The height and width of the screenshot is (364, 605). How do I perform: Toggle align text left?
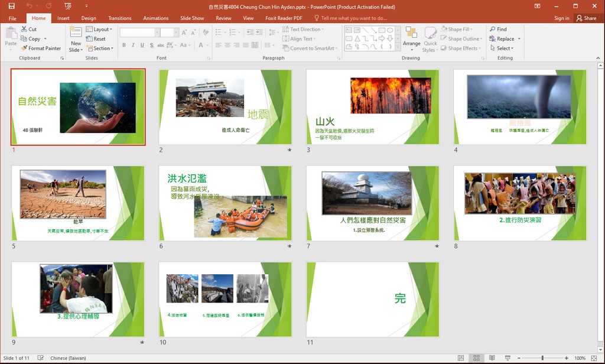(x=218, y=45)
